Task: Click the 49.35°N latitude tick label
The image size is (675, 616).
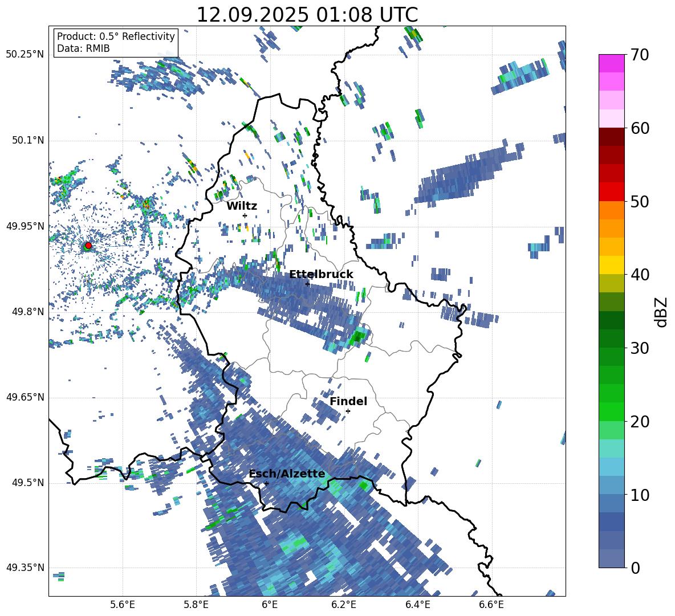Action: click(25, 568)
